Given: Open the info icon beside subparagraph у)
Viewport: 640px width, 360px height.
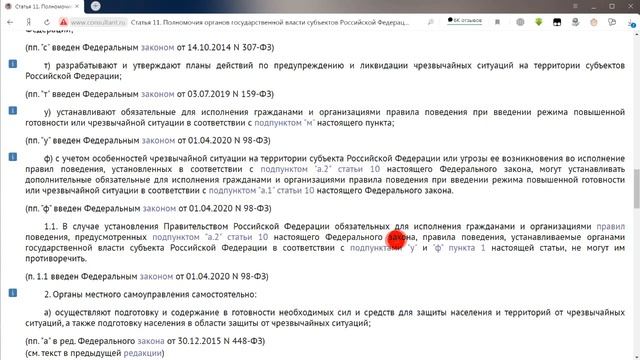Looking at the screenshot, I should [13, 111].
